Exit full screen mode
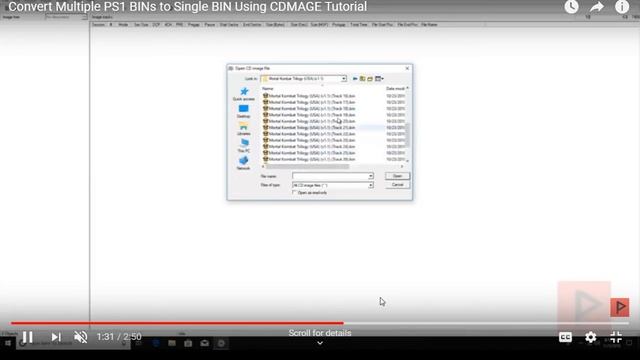 point(616,337)
